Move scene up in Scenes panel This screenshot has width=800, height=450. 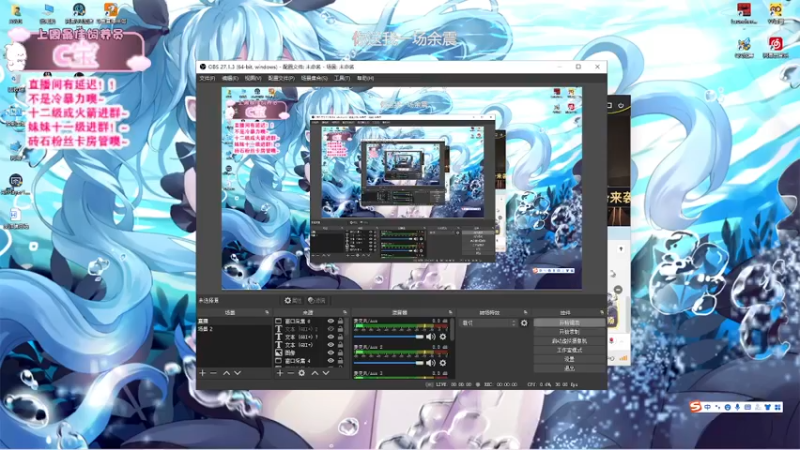pyautogui.click(x=227, y=373)
